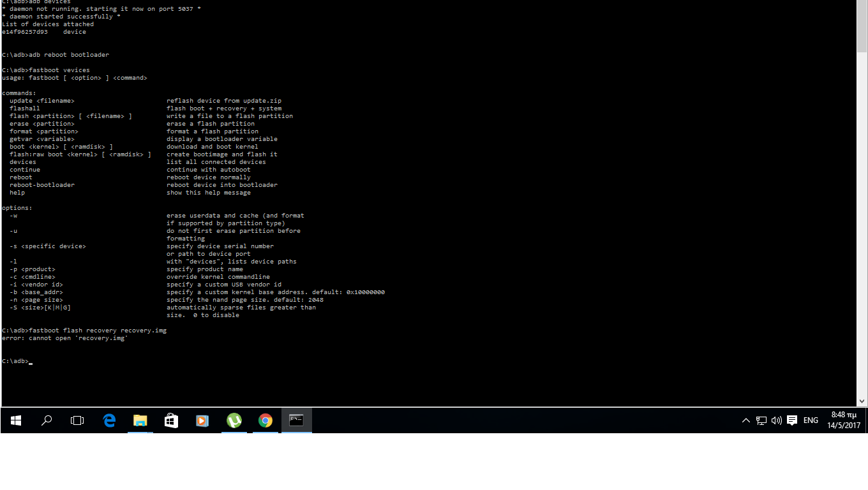Click the console scrollbar down arrow
Screen dimensions: 868x490
pyautogui.click(x=862, y=401)
